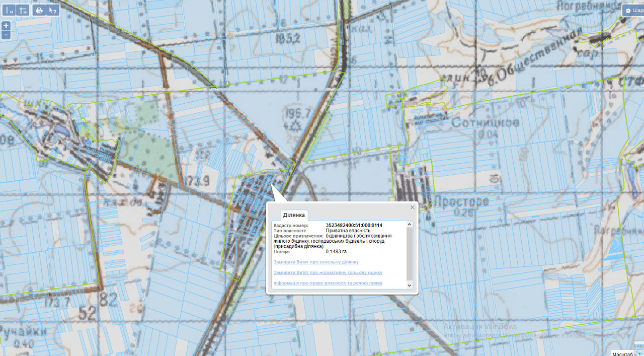This screenshot has height=356, width=644.
Task: Click the cadastral number 3523482400:51:000:0114
Action: [354, 225]
